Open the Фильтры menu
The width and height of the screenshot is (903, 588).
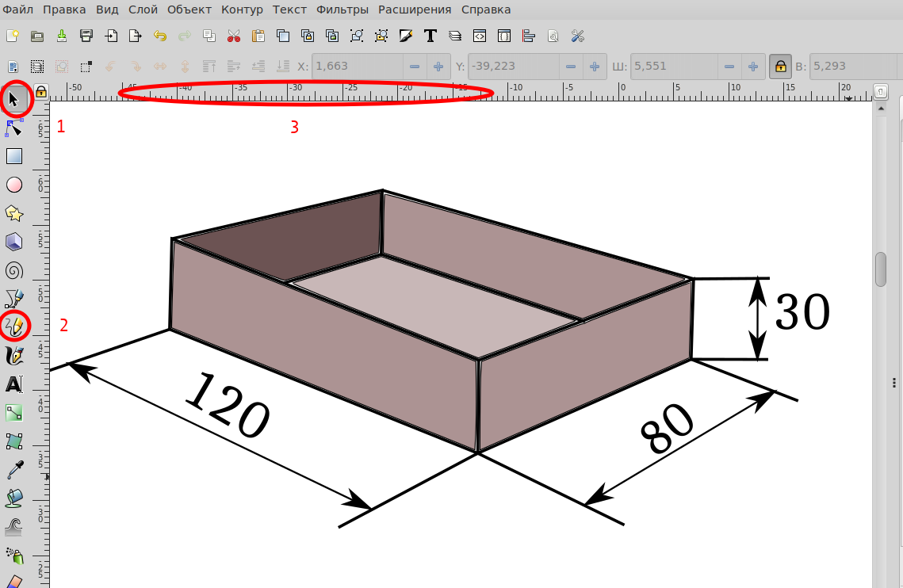click(342, 10)
